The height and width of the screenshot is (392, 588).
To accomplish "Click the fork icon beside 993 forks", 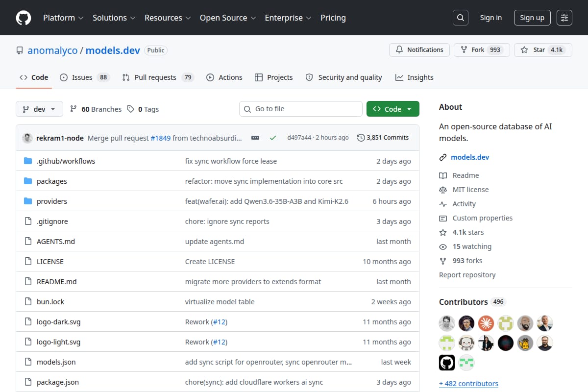I will click(443, 261).
